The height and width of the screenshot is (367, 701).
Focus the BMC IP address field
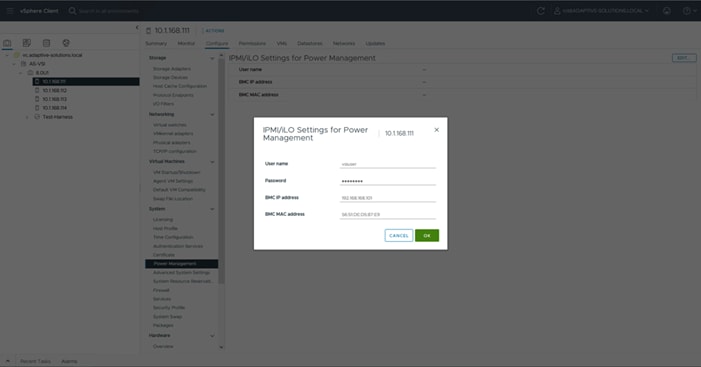pyautogui.click(x=388, y=198)
